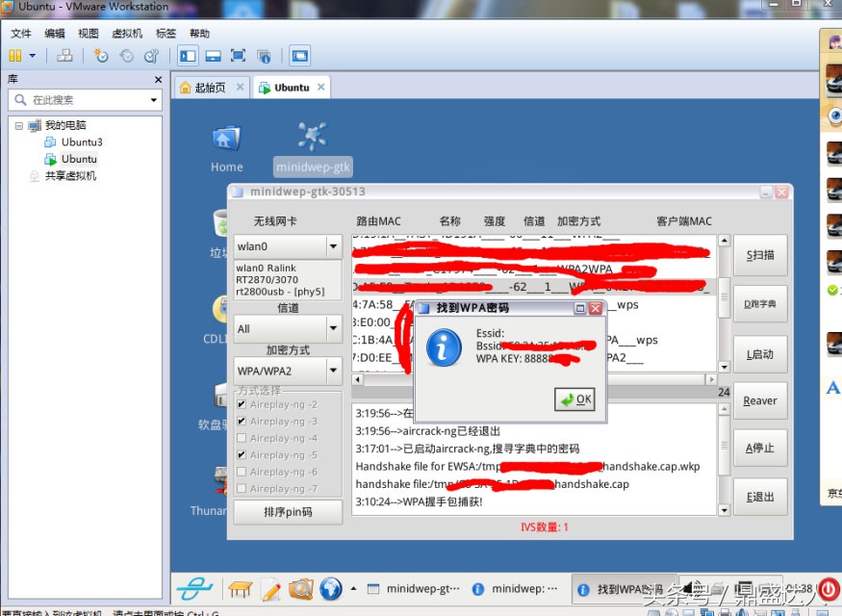Click the suspend (pause) VM icon
This screenshot has height=616, width=842.
point(14,55)
